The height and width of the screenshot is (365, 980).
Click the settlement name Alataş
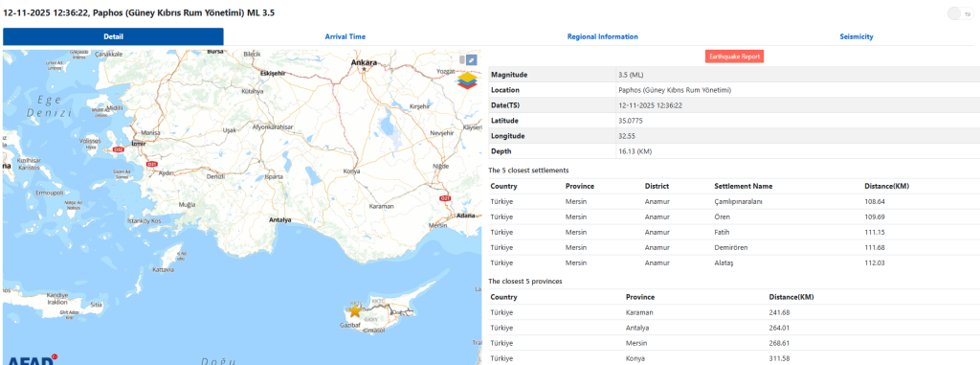coord(724,262)
